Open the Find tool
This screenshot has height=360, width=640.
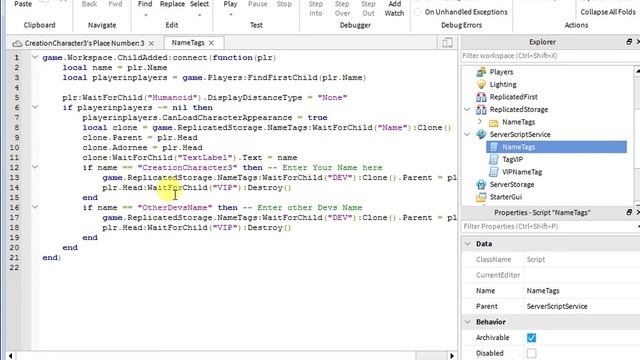point(145,4)
